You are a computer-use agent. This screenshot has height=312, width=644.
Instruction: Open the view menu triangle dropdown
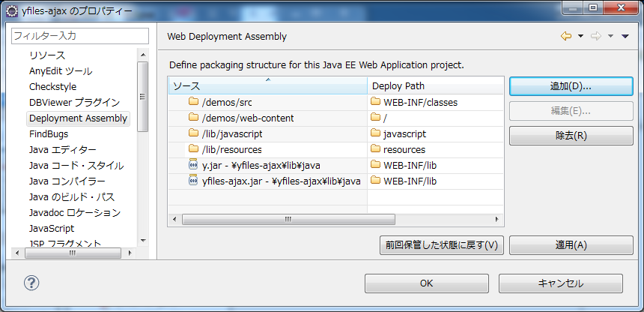point(625,36)
